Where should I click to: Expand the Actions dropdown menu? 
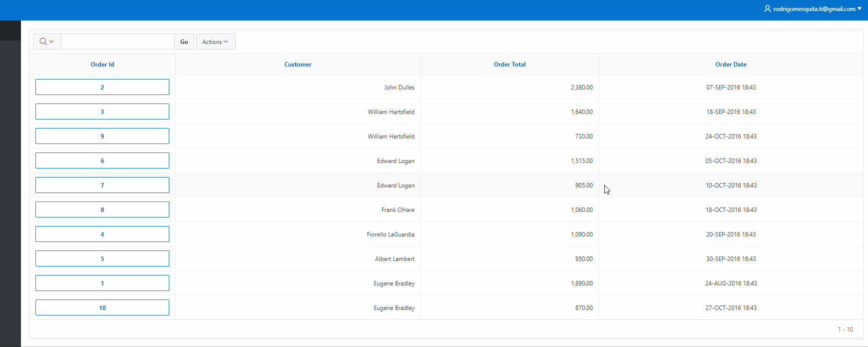[215, 41]
